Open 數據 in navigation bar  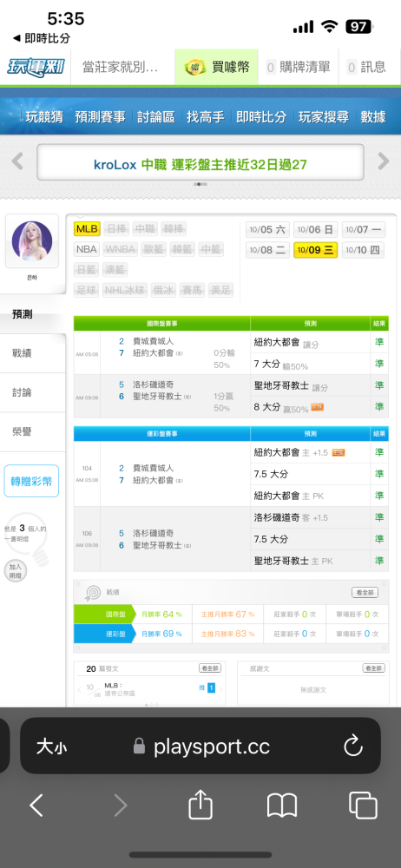click(x=372, y=117)
